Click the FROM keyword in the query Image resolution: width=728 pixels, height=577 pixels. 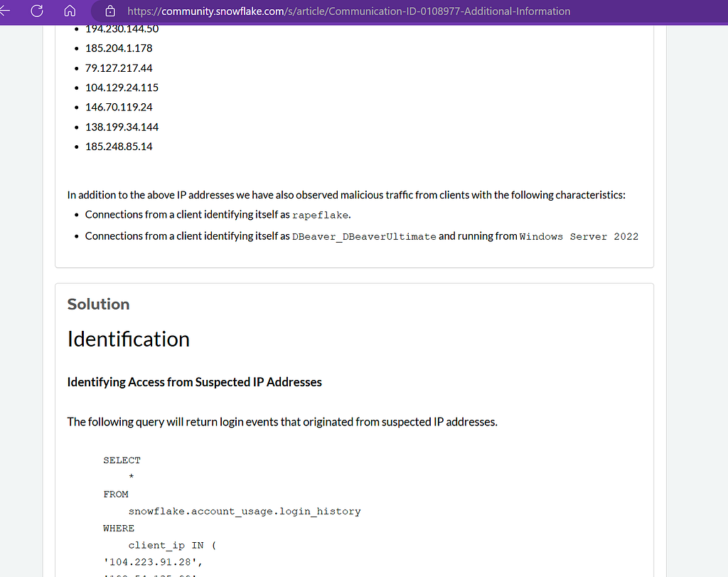[116, 494]
